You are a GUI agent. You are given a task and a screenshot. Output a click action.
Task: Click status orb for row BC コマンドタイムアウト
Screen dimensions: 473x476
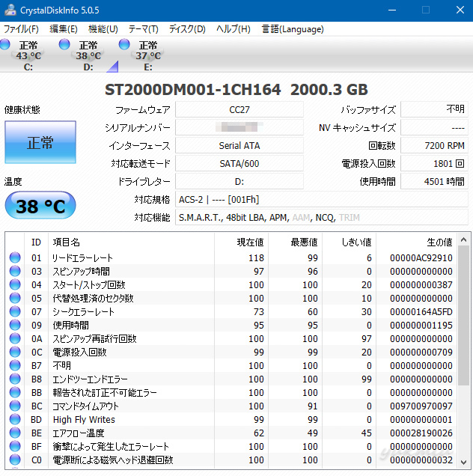[x=15, y=406]
